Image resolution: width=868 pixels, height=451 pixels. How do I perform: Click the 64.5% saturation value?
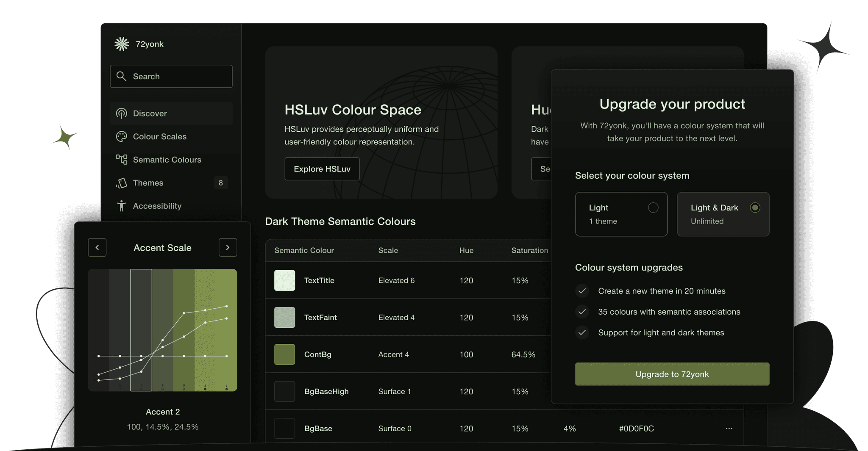pos(523,354)
